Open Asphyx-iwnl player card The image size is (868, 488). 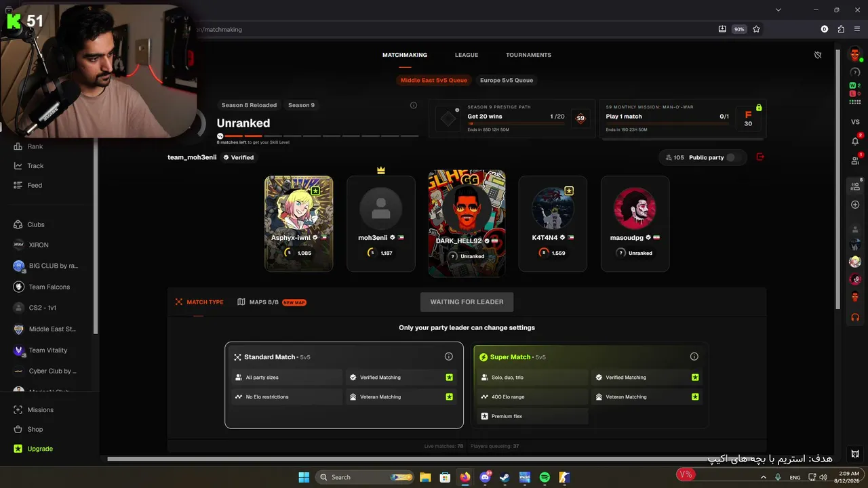[x=298, y=224]
